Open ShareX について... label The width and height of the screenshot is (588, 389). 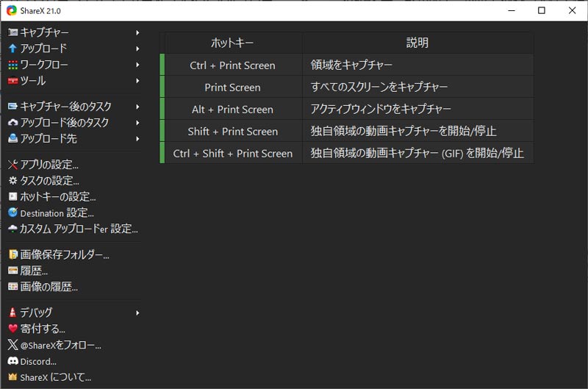56,377
